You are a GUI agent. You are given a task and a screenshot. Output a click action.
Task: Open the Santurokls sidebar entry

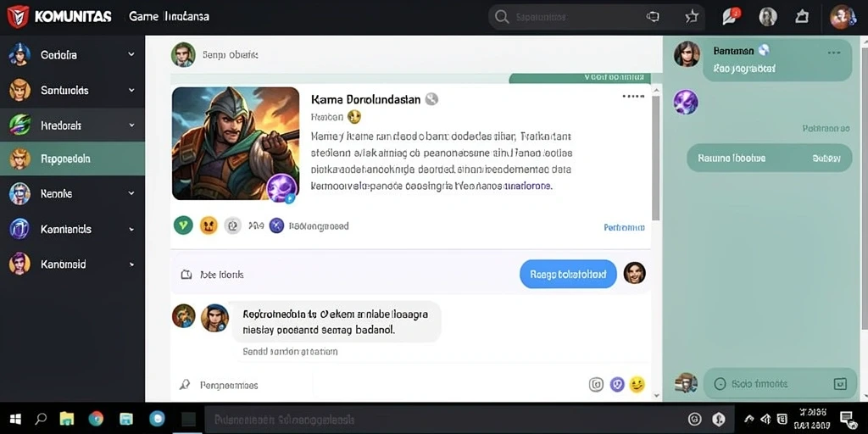click(72, 90)
